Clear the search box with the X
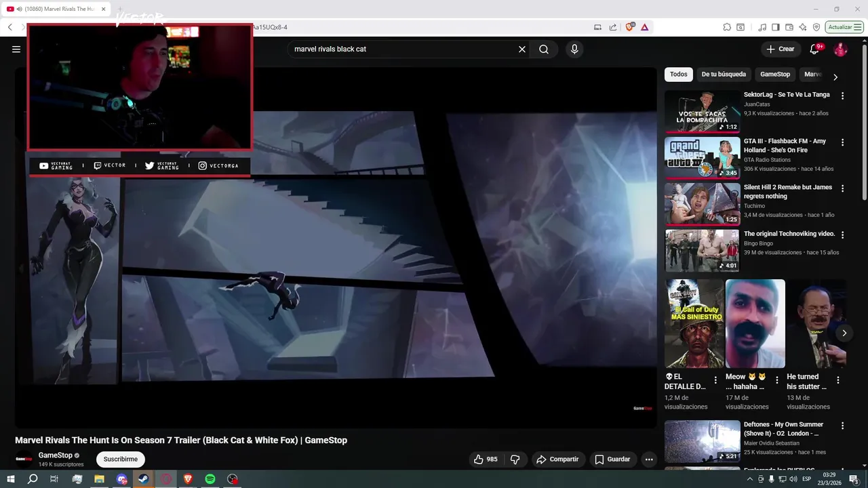Viewport: 868px width, 488px height. (522, 49)
